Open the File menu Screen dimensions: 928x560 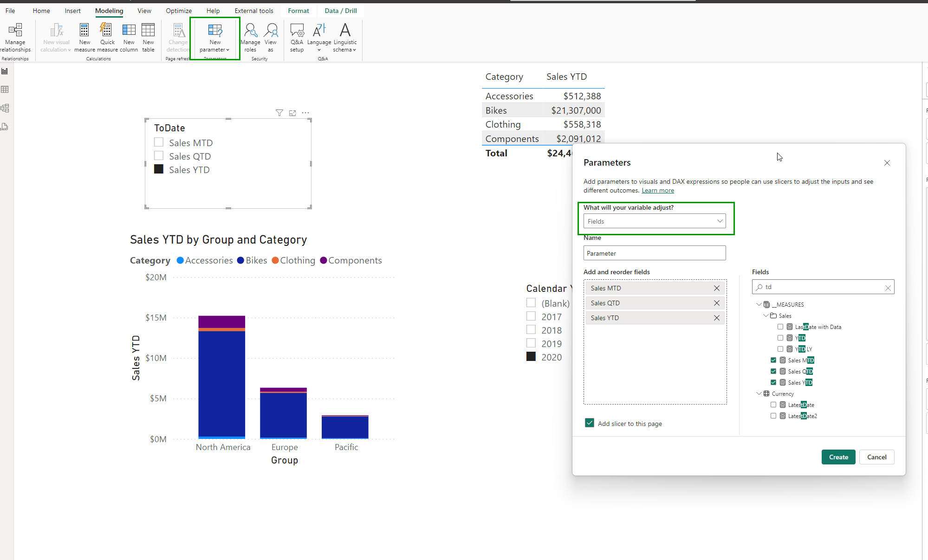click(x=10, y=11)
